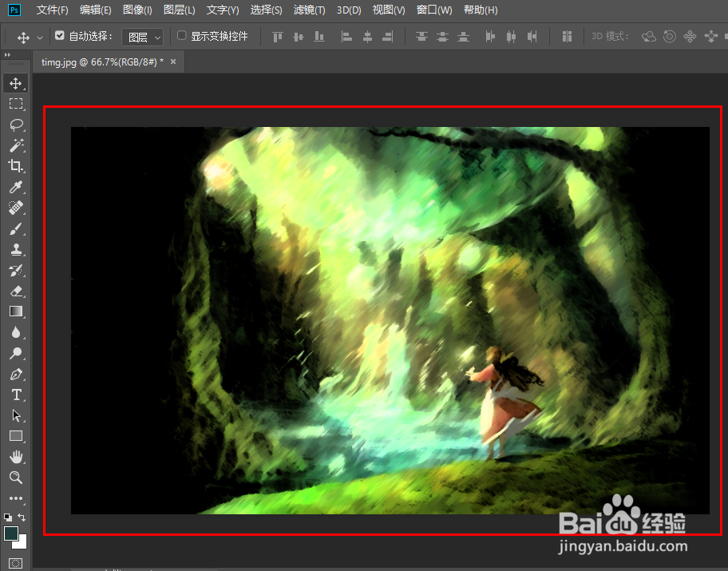This screenshot has width=728, height=571.
Task: Select the Move tool in the toolbox
Action: pyautogui.click(x=16, y=83)
